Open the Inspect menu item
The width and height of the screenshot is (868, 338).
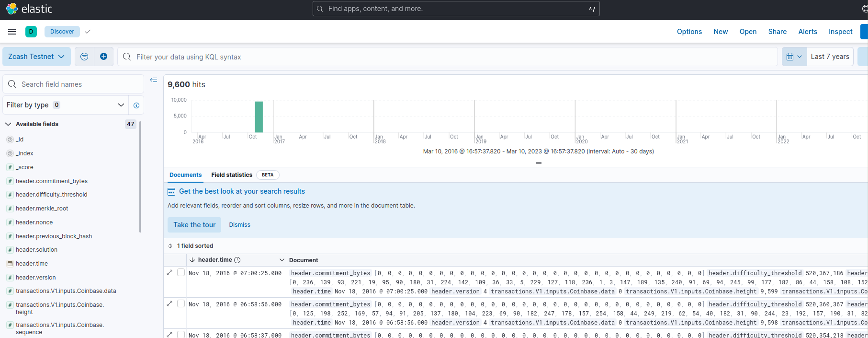[840, 32]
